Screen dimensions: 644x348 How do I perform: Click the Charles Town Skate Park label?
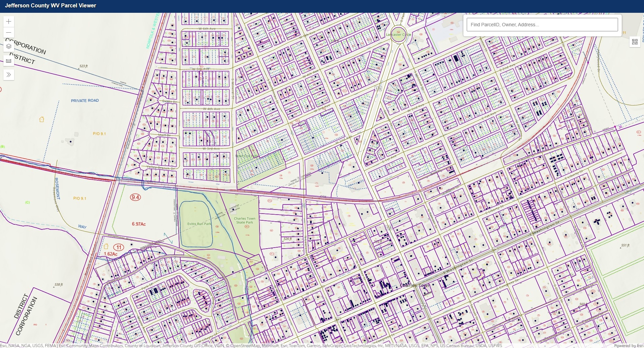click(x=245, y=220)
